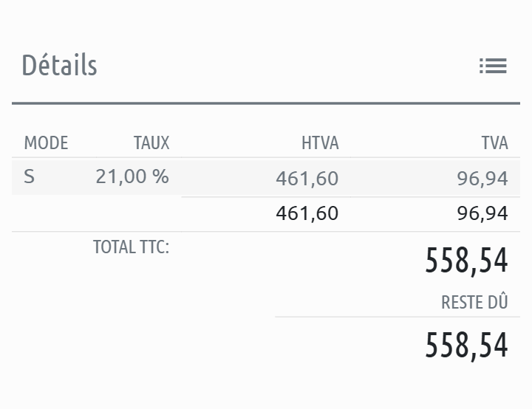532x409 pixels.
Task: Click the MODE column header
Action: [x=46, y=143]
